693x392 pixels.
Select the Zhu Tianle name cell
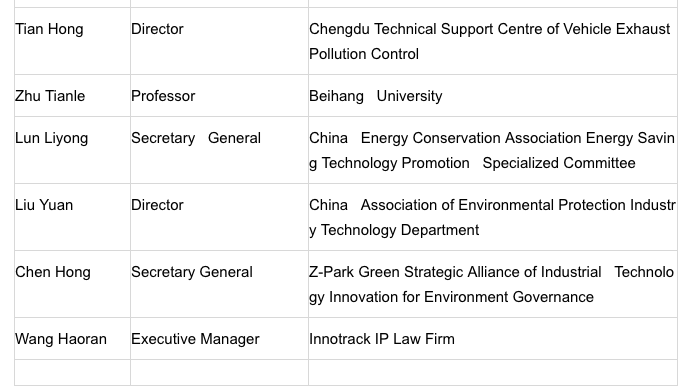click(72, 96)
